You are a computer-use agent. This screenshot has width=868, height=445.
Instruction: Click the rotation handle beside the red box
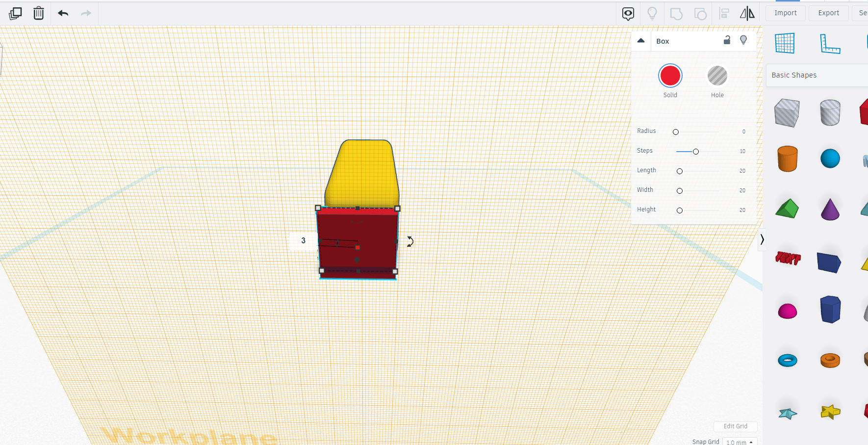coord(410,241)
